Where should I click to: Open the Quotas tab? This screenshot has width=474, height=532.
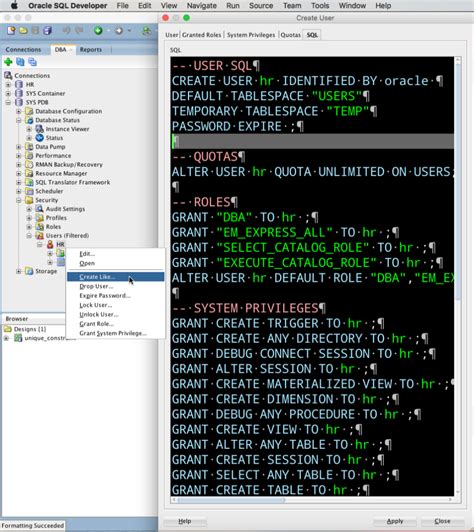coord(290,35)
